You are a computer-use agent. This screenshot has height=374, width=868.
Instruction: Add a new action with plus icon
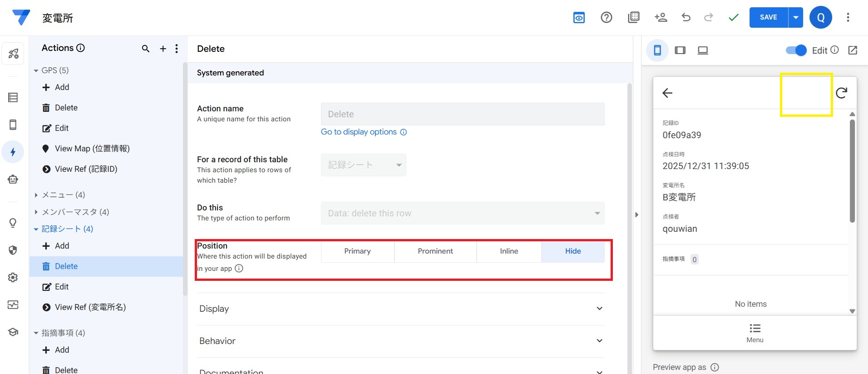click(x=163, y=49)
